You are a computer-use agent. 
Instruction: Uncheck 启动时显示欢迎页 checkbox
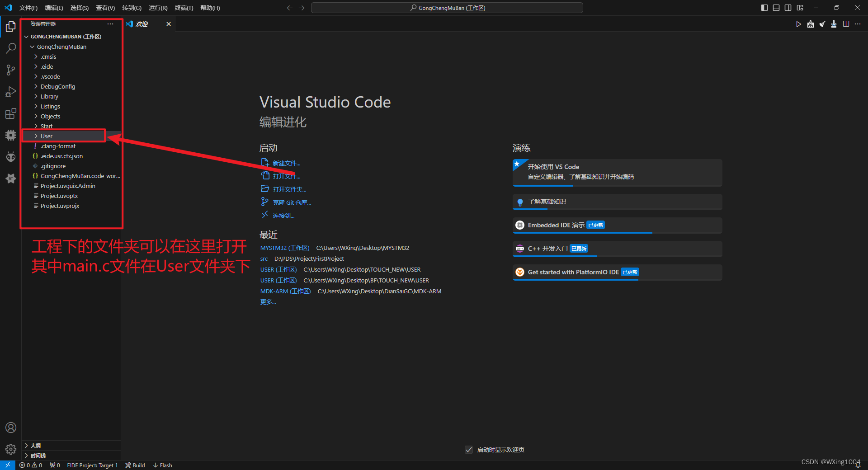(468, 450)
